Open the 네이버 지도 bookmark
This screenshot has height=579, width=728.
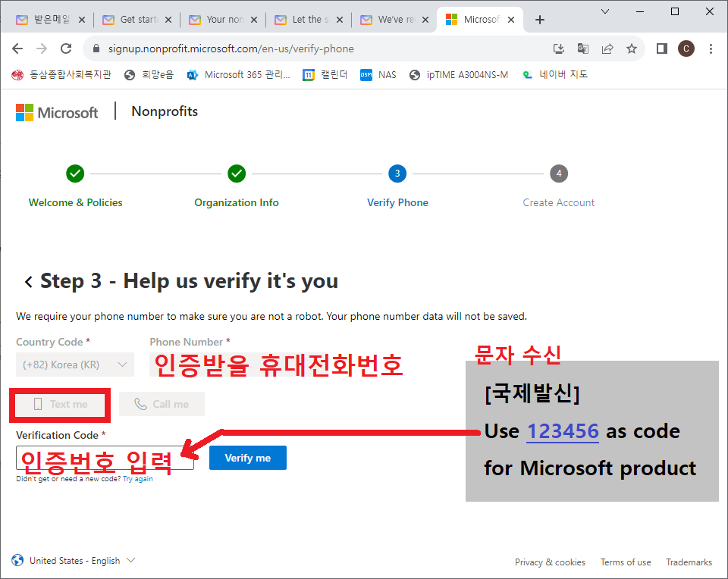555,75
